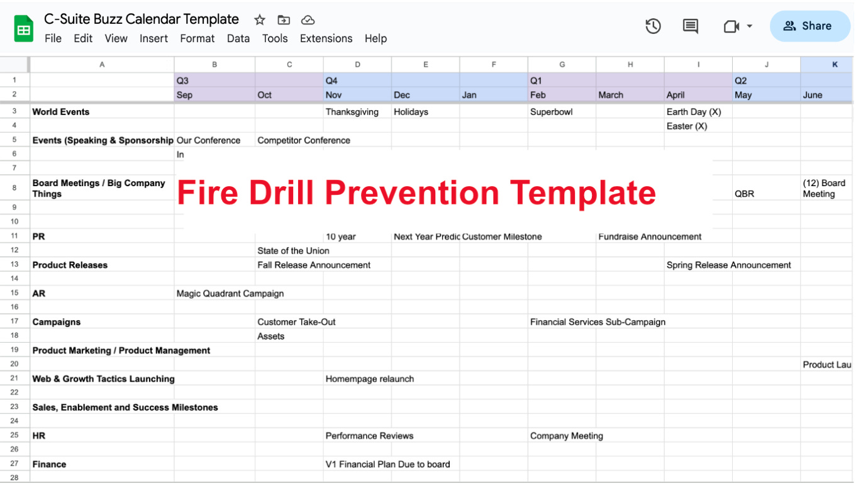Check document save status via cloud icon
The width and height of the screenshot is (868, 493).
pyautogui.click(x=308, y=19)
